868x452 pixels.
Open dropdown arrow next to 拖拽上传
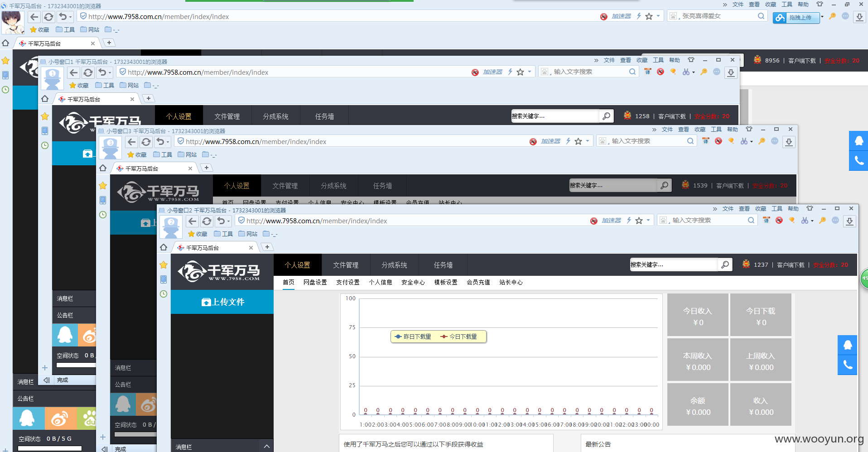click(x=822, y=17)
